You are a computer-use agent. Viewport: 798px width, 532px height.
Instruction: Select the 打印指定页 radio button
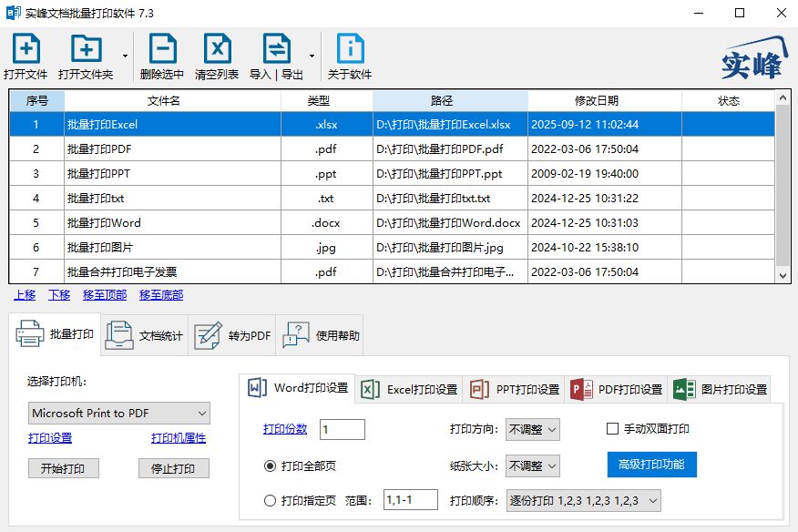click(x=271, y=501)
